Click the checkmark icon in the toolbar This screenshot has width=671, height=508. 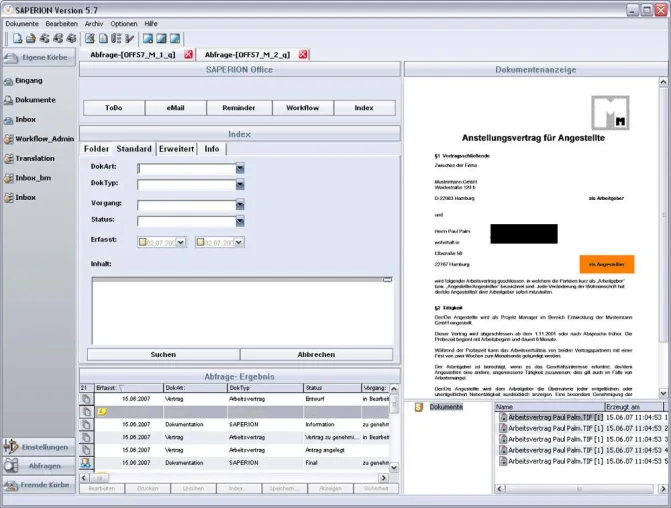point(130,39)
